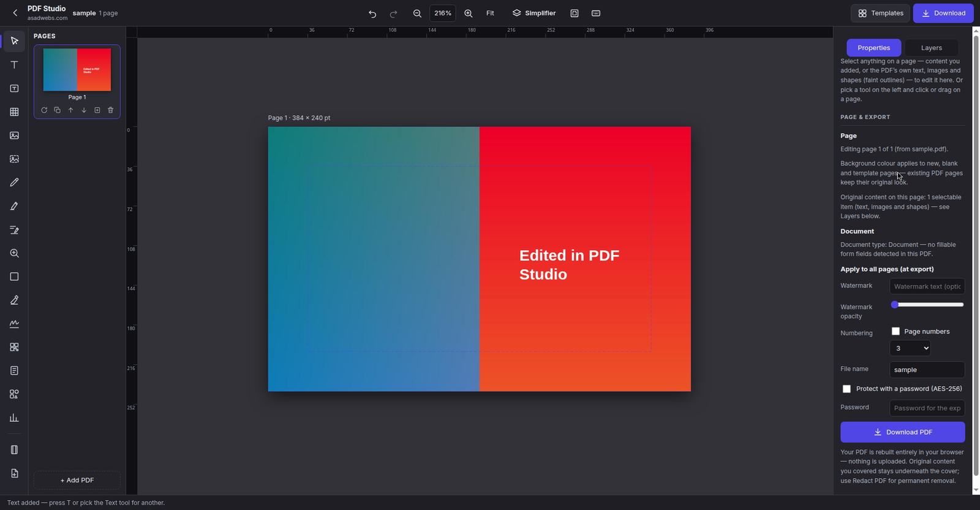Check Protect with a password option

846,389
